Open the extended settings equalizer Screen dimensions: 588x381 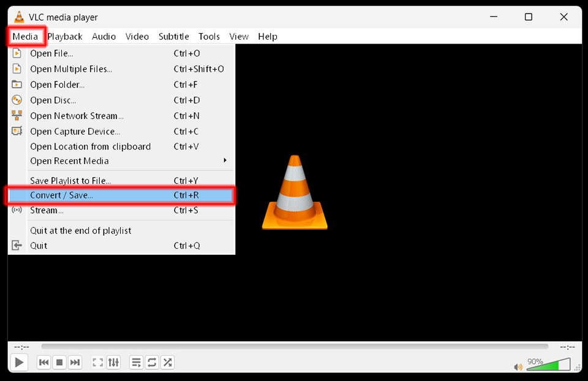click(113, 362)
